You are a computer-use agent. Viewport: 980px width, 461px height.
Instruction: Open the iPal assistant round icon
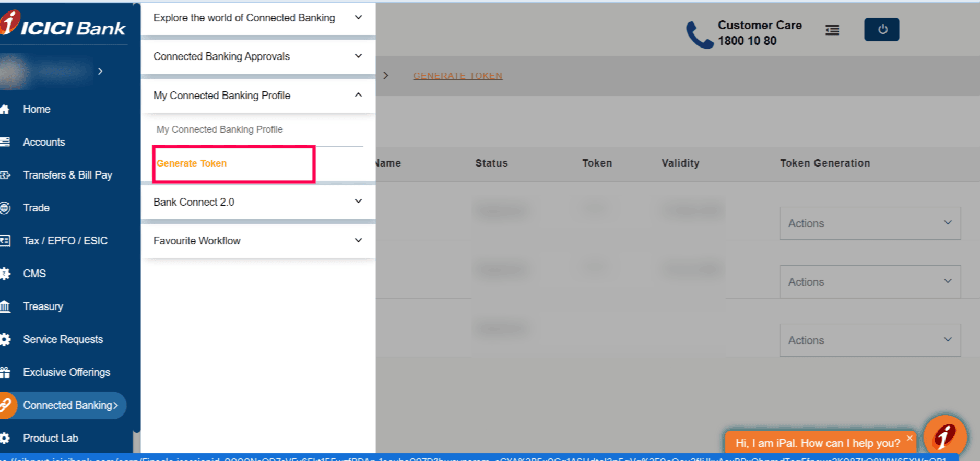click(x=945, y=436)
